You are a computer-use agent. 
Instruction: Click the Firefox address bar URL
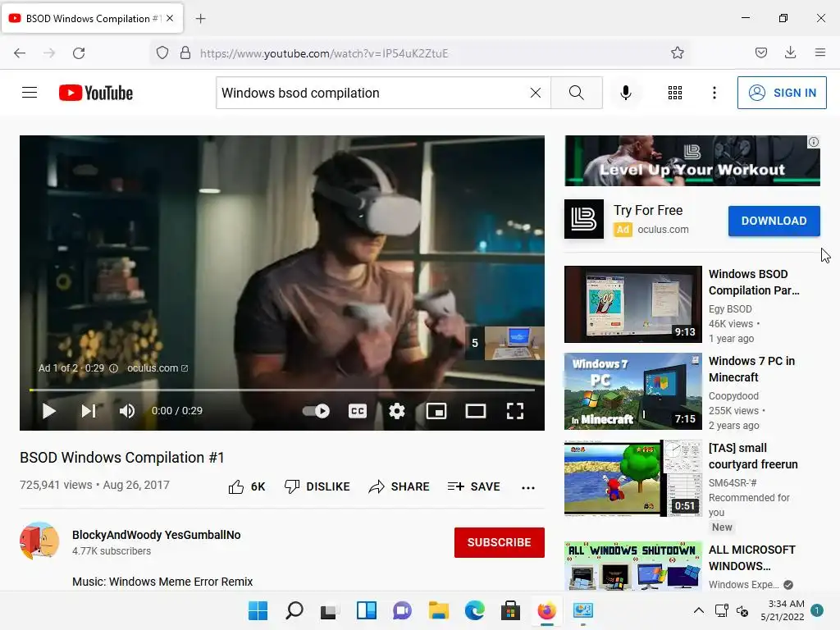pos(323,53)
